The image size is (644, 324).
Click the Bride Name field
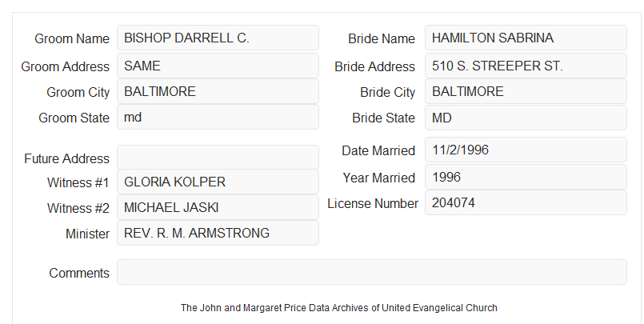pos(526,38)
